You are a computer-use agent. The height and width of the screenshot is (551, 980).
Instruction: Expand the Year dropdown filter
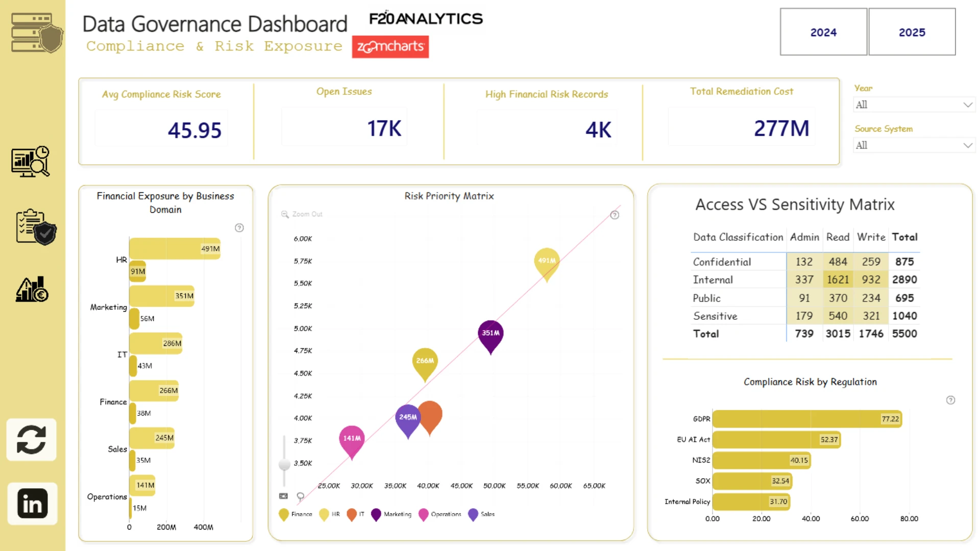point(914,105)
